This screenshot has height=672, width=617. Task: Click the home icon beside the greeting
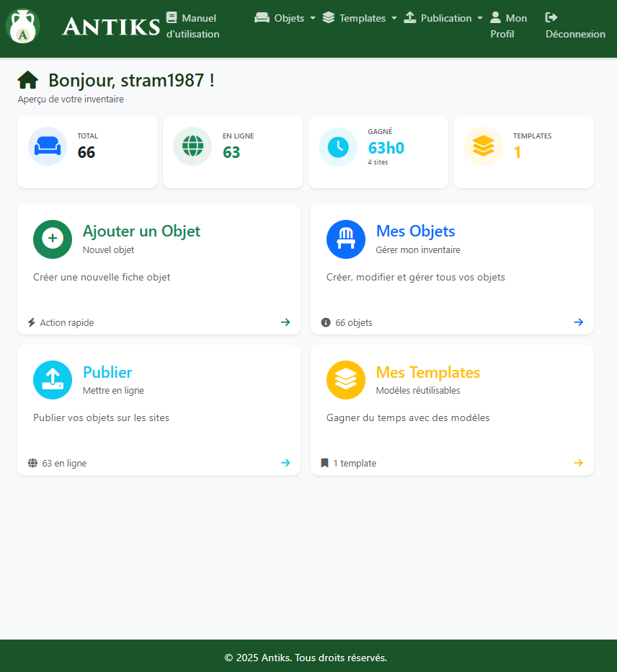[x=27, y=80]
